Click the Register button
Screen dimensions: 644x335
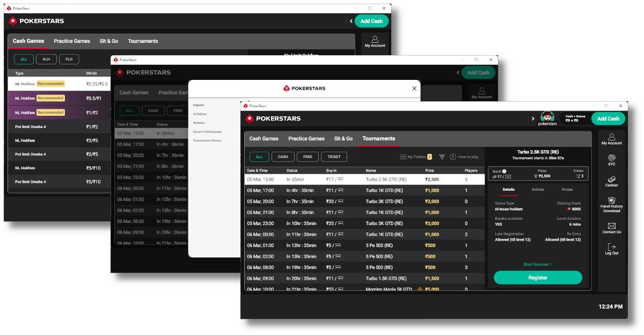pyautogui.click(x=538, y=278)
